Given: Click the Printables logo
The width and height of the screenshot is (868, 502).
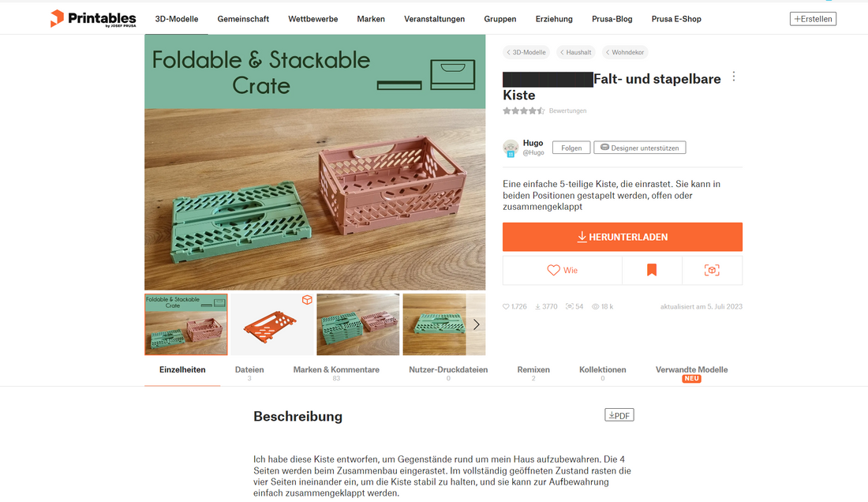Looking at the screenshot, I should (x=93, y=18).
